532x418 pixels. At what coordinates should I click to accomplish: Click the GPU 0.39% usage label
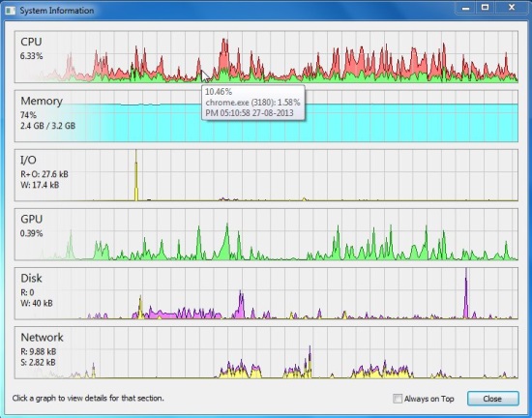tap(31, 233)
